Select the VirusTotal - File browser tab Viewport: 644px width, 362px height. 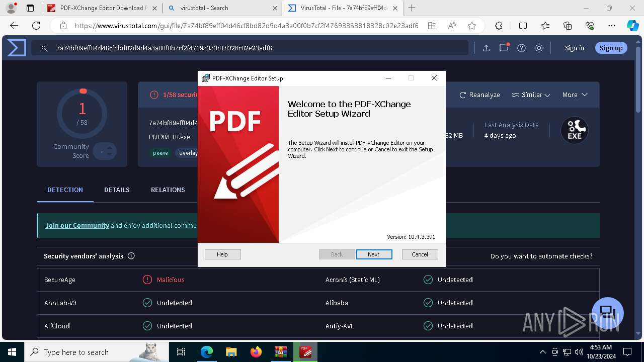click(x=342, y=8)
